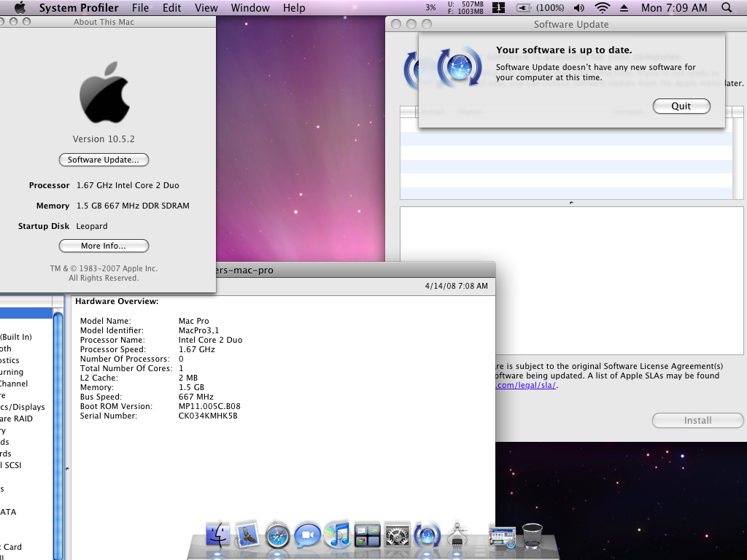
Task: Open Finder from the Dock
Action: [218, 535]
